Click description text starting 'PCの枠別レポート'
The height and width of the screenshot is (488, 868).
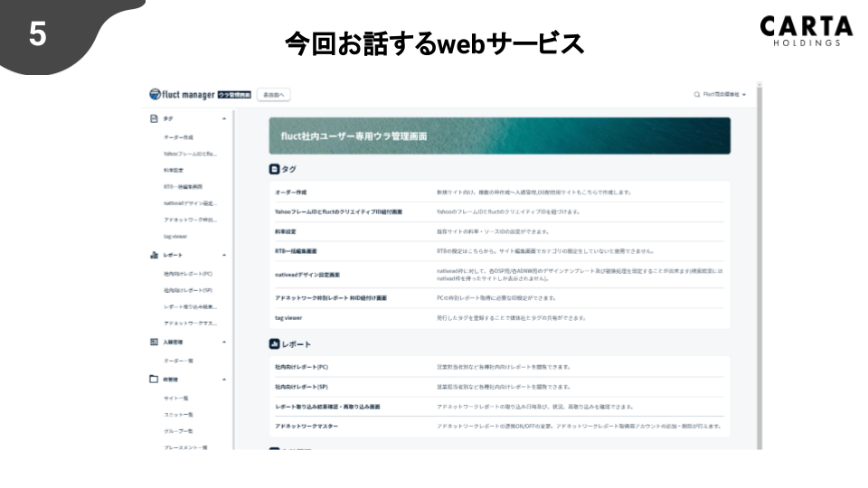click(x=496, y=298)
